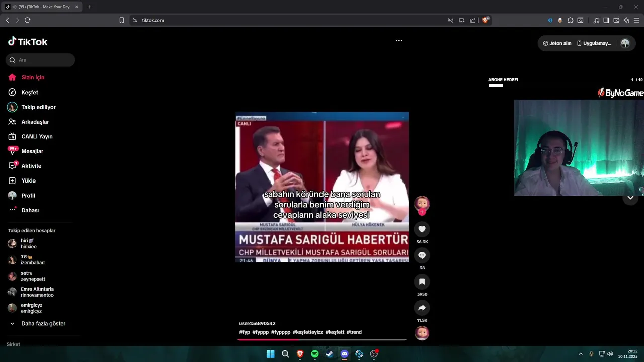Click the bookmark page icon
This screenshot has width=644, height=362.
pos(122,20)
